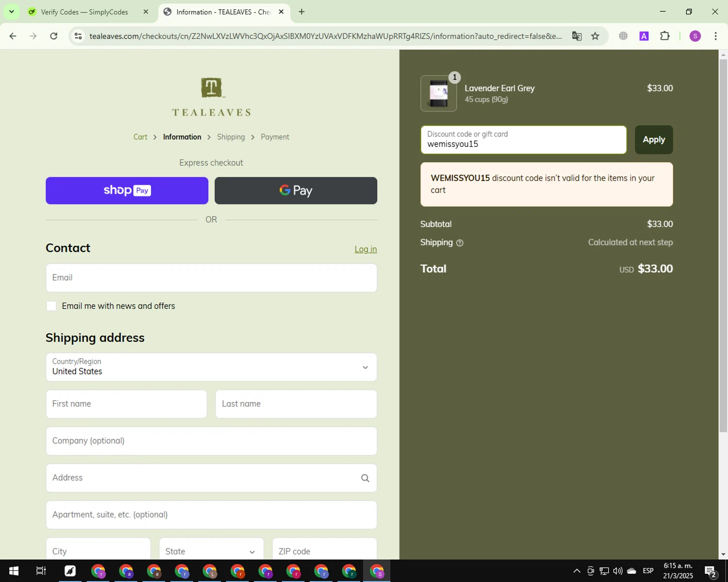This screenshot has width=728, height=582.
Task: Check Email me with news and offers
Action: coord(51,306)
